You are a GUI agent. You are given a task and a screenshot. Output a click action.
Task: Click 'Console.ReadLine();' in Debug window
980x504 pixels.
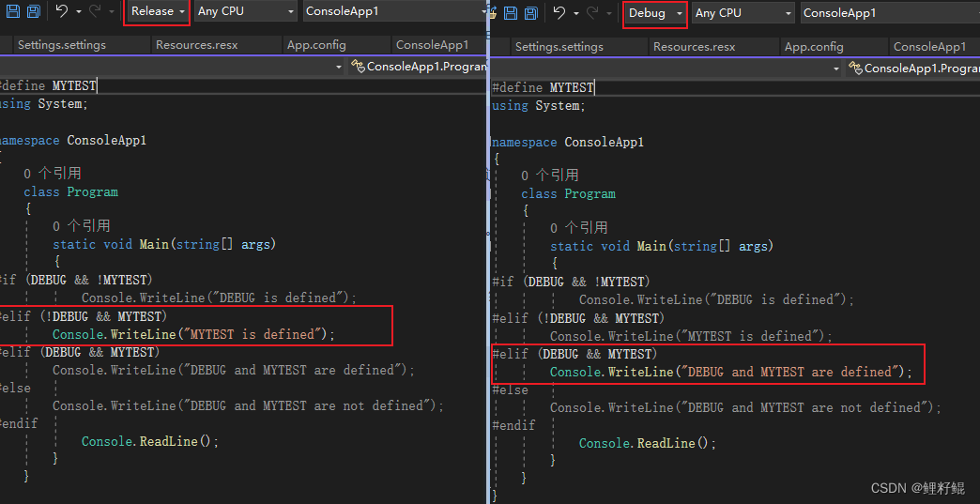tap(648, 443)
